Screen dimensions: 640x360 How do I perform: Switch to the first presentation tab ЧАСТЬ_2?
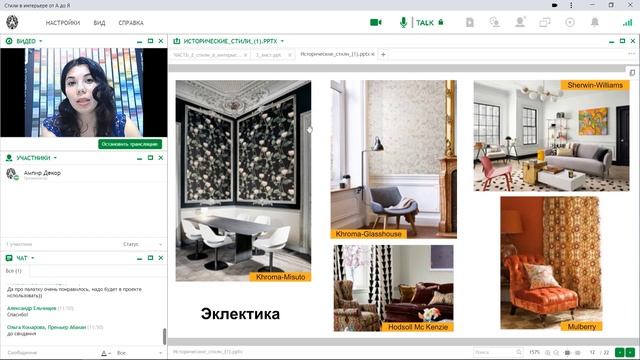point(207,55)
